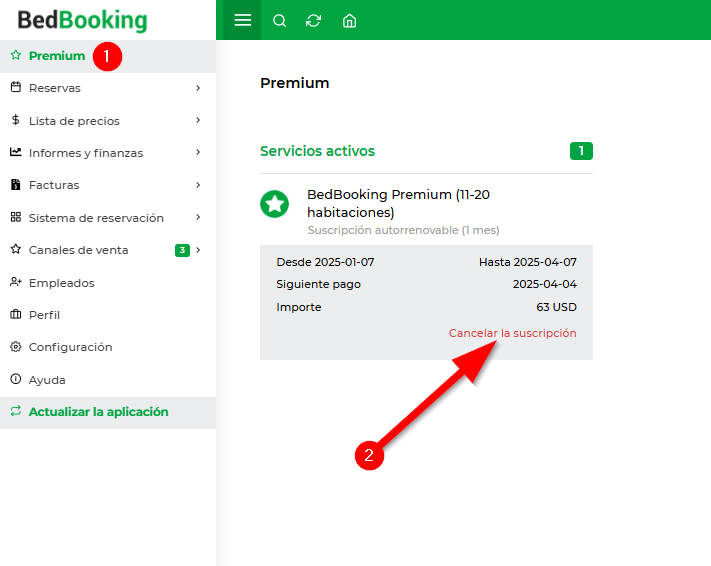Go to home via the house icon
This screenshot has width=711, height=566.
pos(349,20)
